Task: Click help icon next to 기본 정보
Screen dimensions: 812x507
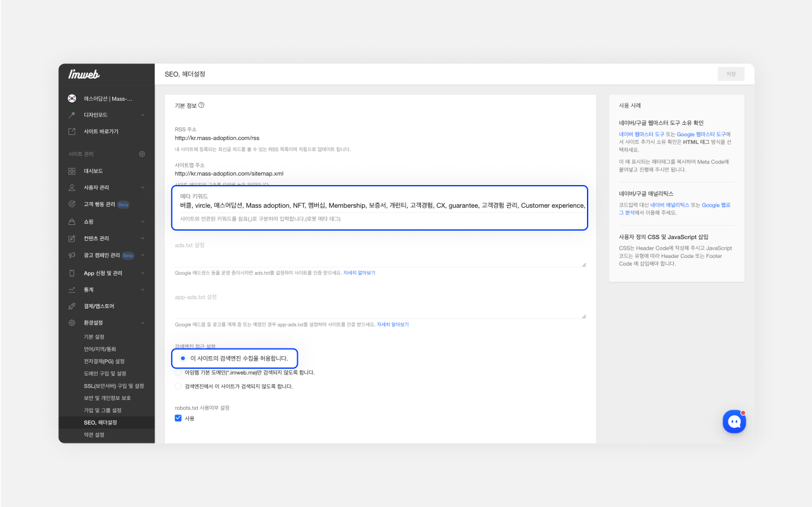Action: click(x=202, y=105)
